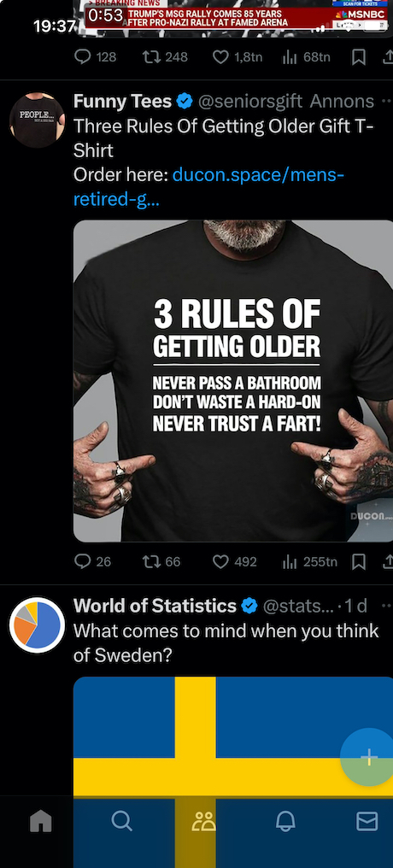Open view stats showing 68tn
393x868 pixels.
[306, 57]
